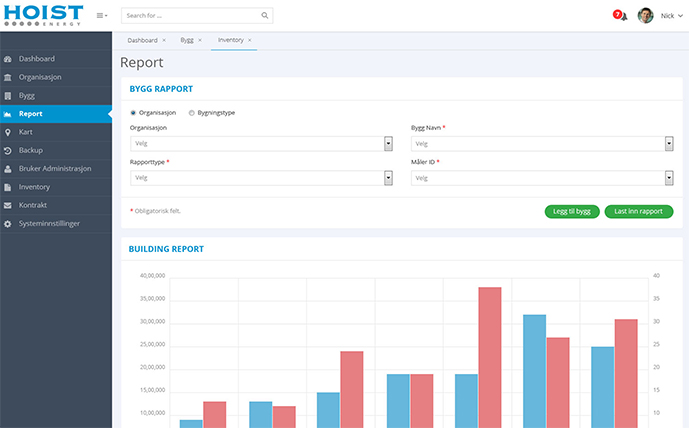This screenshot has height=428, width=689.
Task: Open the Organisasjon dropdown
Action: 261,144
